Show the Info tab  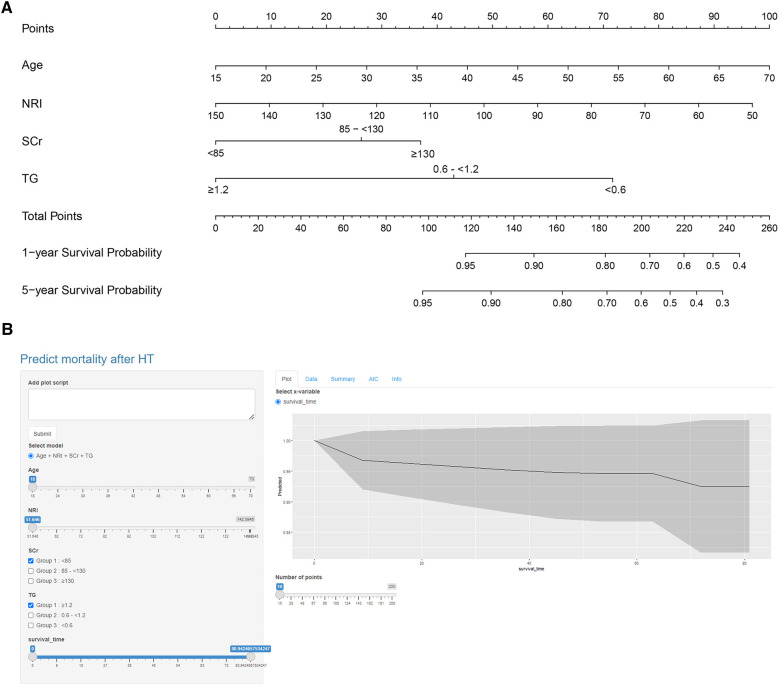point(397,379)
